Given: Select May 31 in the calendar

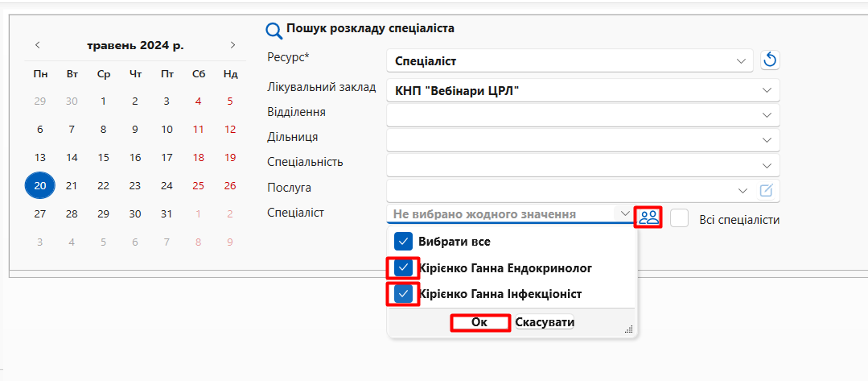Looking at the screenshot, I should coord(167,213).
